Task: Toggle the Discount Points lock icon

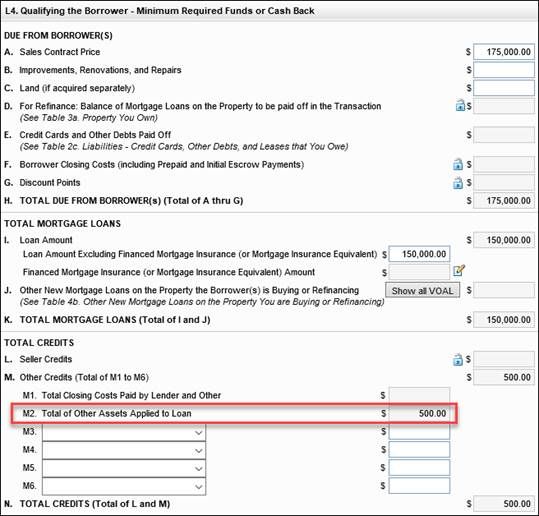Action: pyautogui.click(x=458, y=183)
